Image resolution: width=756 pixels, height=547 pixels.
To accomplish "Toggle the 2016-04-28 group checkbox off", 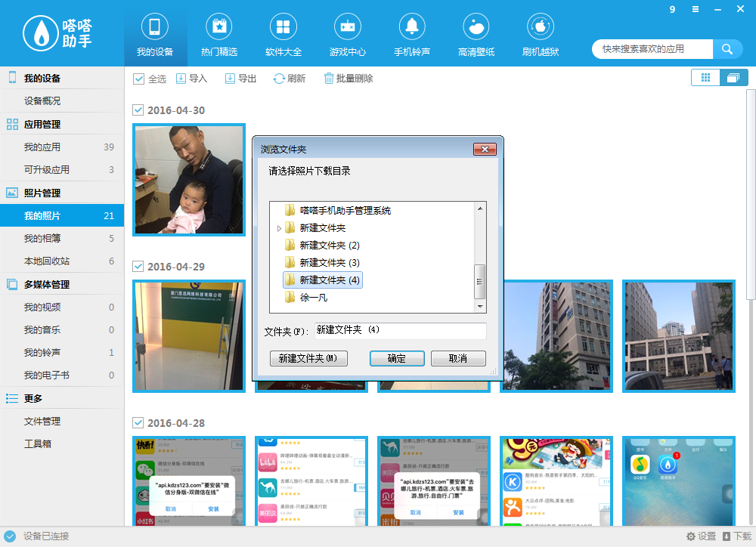I will click(x=138, y=423).
